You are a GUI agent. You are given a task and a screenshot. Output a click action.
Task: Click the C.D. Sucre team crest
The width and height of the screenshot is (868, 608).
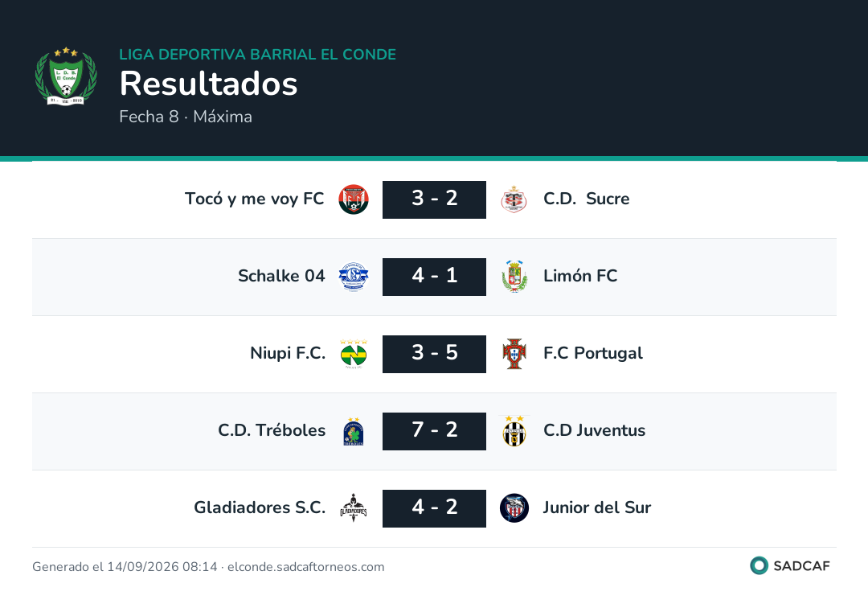[514, 199]
